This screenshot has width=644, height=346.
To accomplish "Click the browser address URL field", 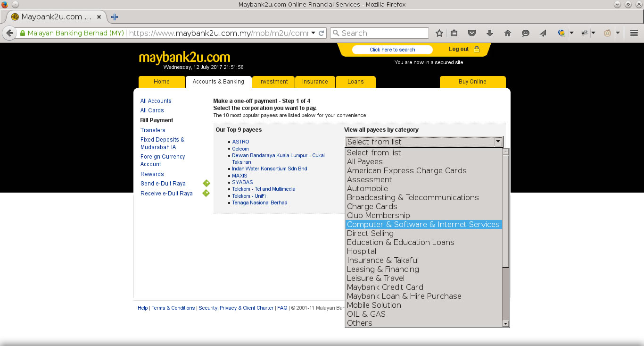I will coord(218,33).
